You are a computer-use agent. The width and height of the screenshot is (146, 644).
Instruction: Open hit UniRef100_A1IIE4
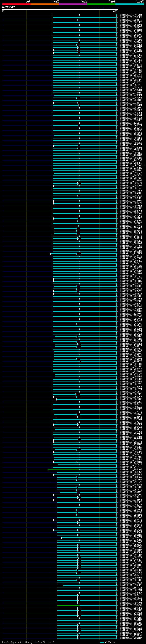point(131,254)
